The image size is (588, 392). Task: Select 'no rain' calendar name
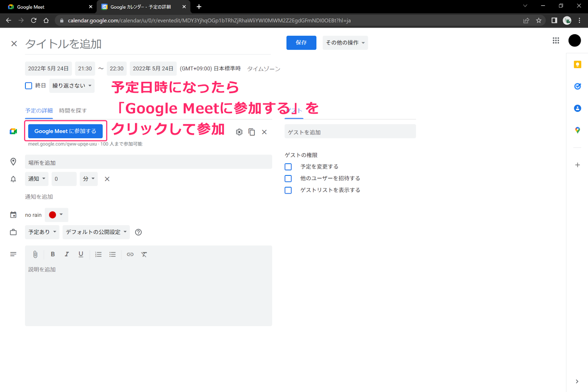tap(33, 215)
